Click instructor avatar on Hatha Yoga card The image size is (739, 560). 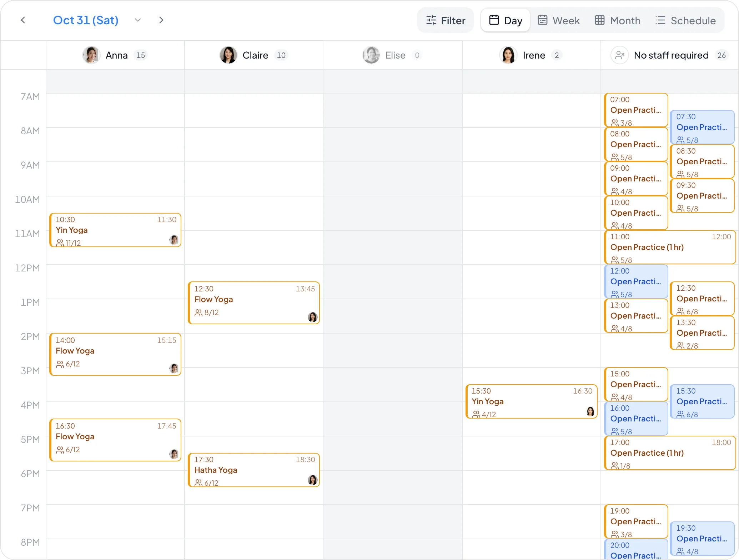coord(312,480)
